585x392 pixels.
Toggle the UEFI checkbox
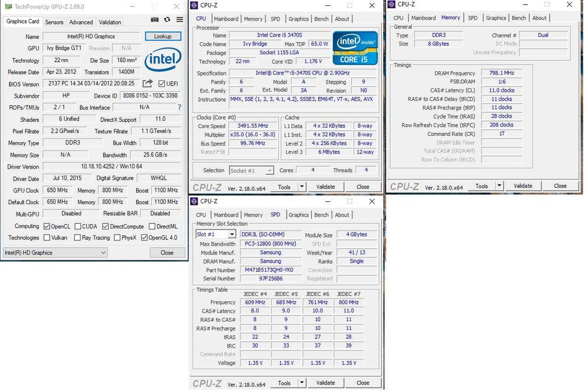click(161, 84)
